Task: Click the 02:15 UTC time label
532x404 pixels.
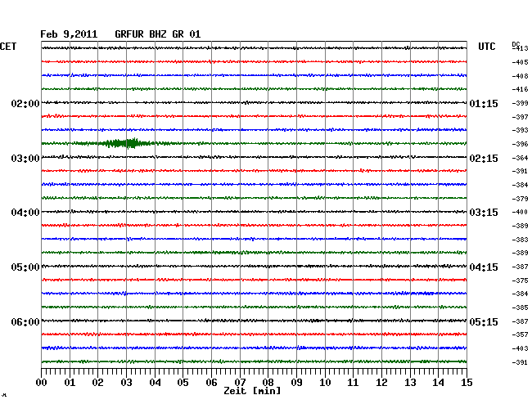Action: (x=484, y=159)
